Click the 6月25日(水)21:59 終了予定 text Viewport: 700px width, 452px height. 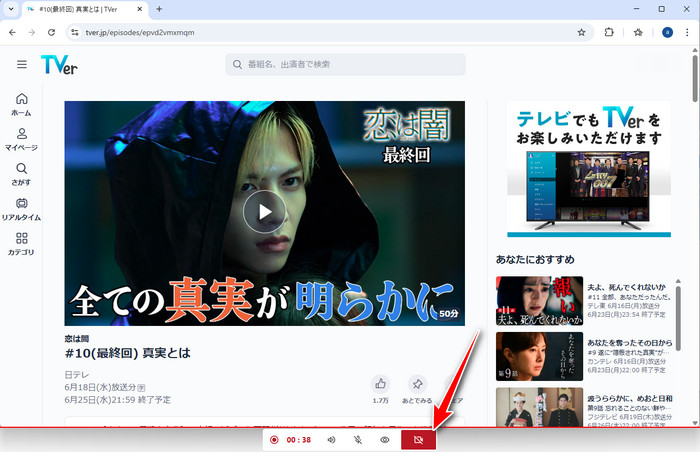[x=117, y=400]
